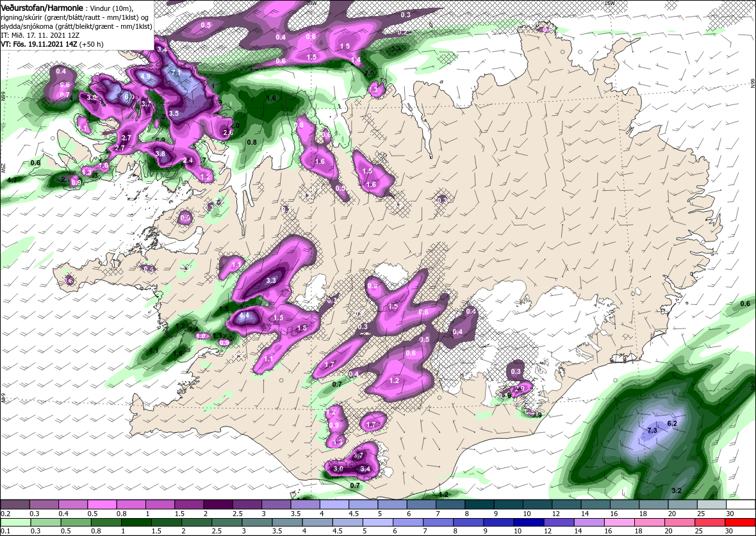The width and height of the screenshot is (756, 536).
Task: Click the 7.3 rainfall value offshore southeast
Action: pos(652,430)
